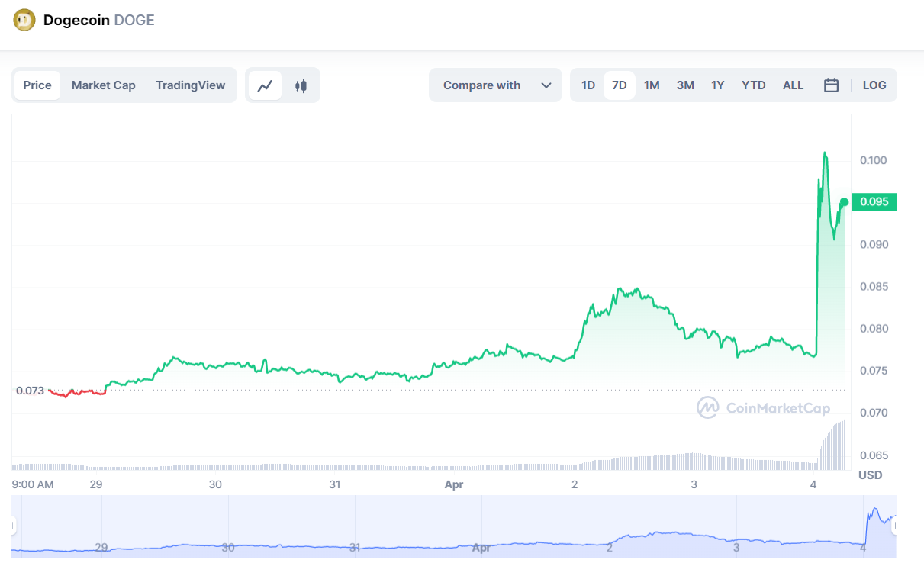Screen dimensions: 924x563
Task: Open the calendar date range picker
Action: tap(831, 85)
